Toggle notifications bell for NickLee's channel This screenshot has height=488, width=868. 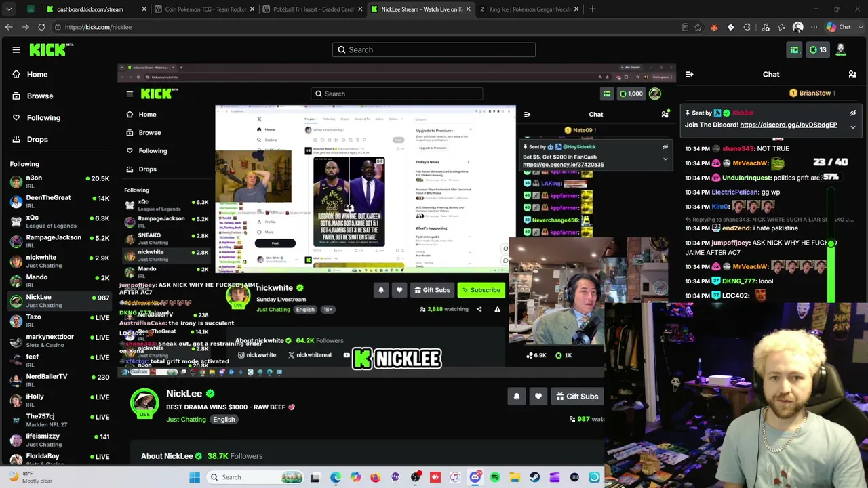pyautogui.click(x=517, y=396)
